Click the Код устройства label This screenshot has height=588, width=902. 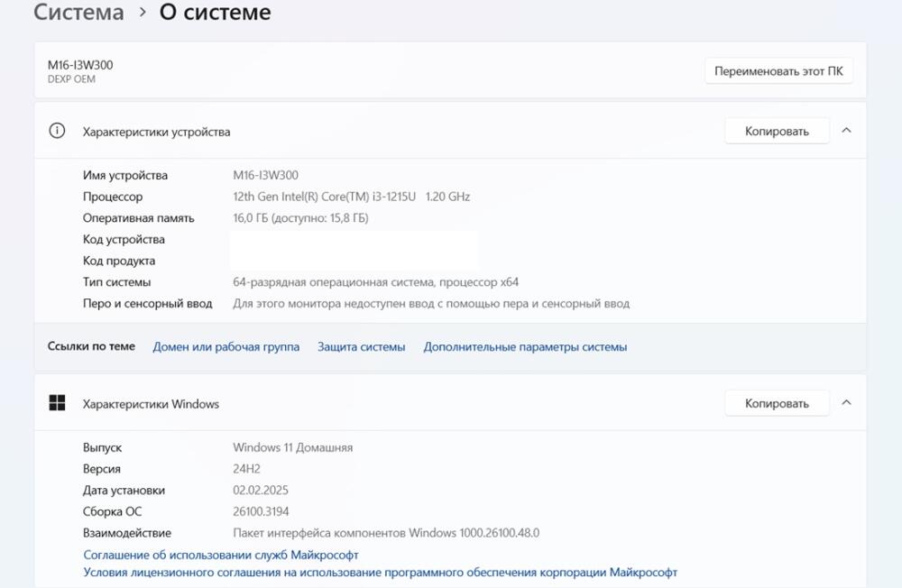[124, 239]
